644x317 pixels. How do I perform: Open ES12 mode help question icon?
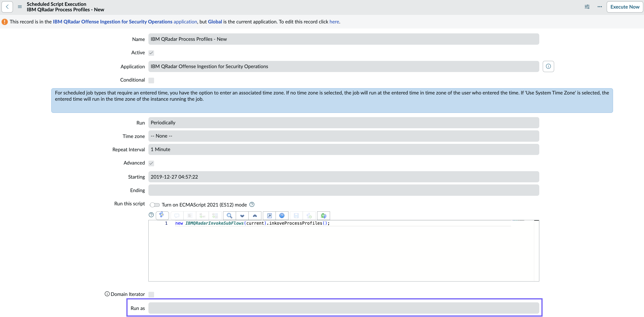pyautogui.click(x=252, y=204)
